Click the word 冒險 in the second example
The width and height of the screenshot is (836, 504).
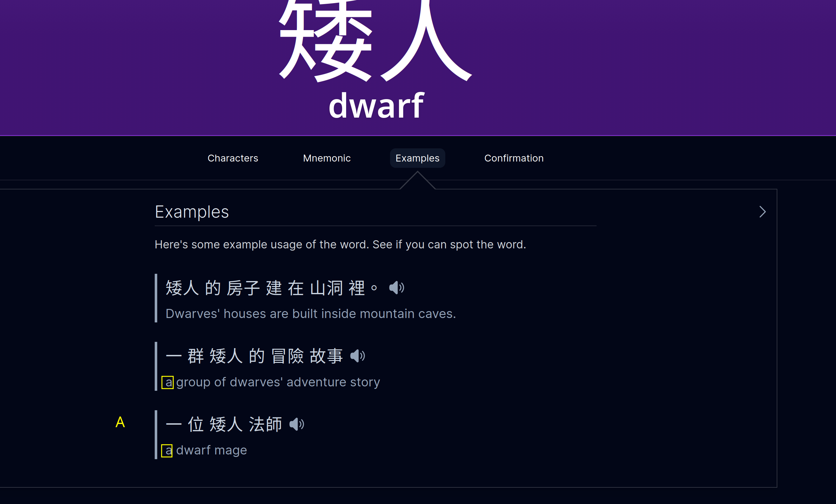(x=287, y=356)
